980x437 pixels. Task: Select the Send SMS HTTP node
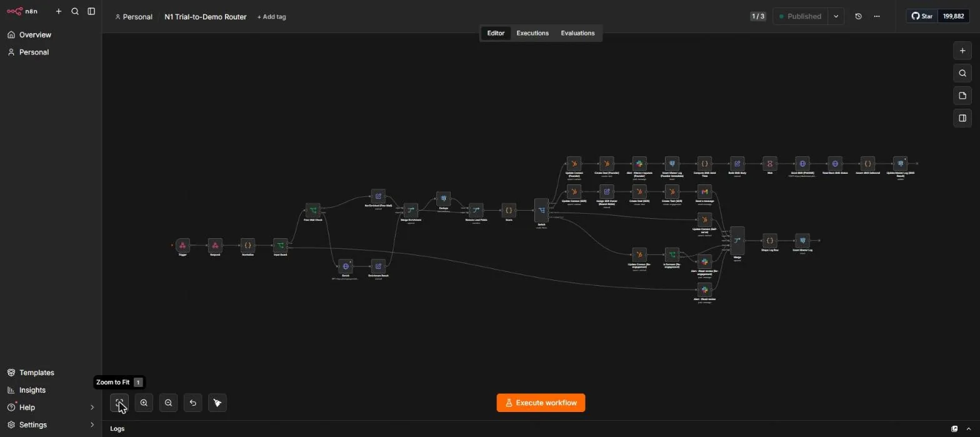[x=802, y=164]
